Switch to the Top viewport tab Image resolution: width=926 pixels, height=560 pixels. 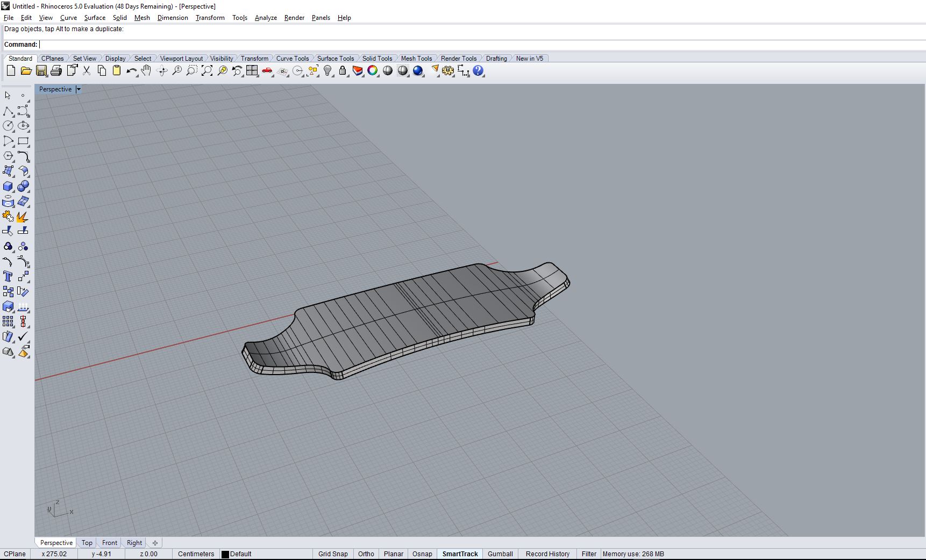[x=87, y=543]
